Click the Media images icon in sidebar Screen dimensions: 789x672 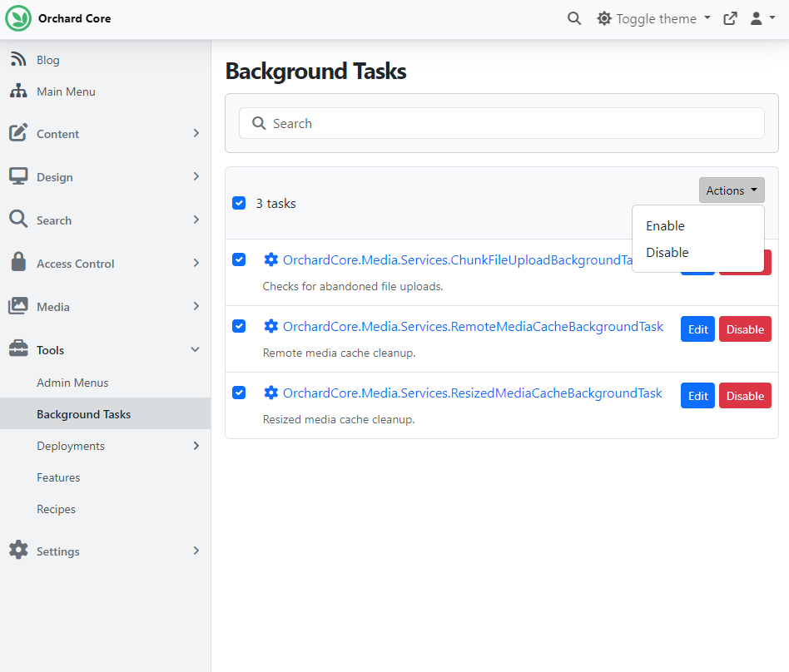click(18, 306)
